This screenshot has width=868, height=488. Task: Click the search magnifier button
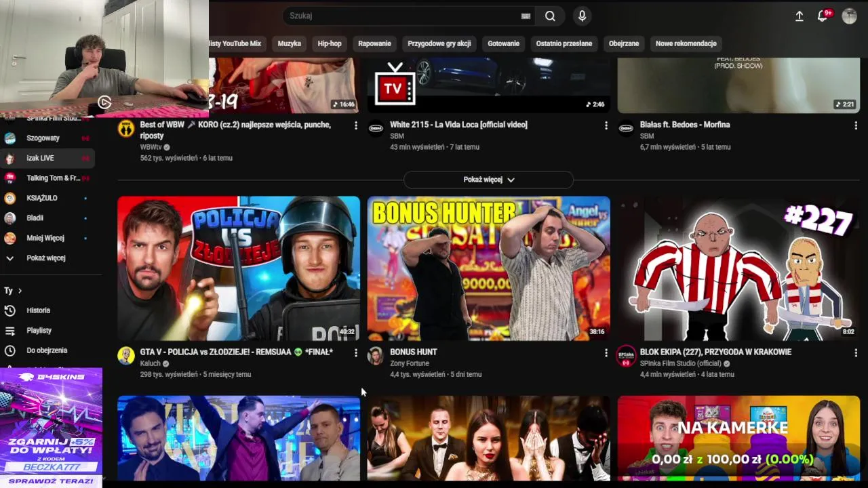[550, 16]
